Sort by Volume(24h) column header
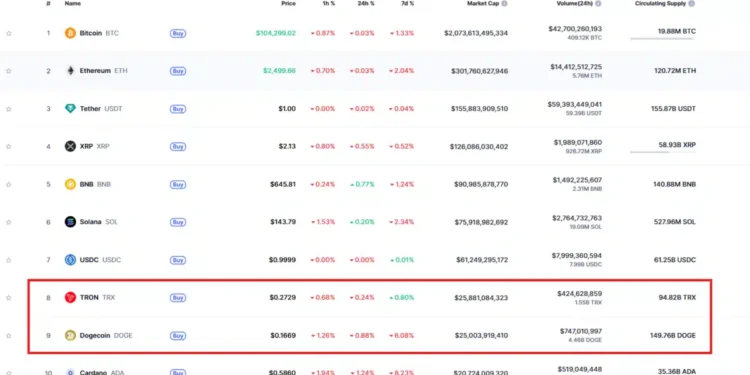Viewport: 750px width, 375px height. 575,3
